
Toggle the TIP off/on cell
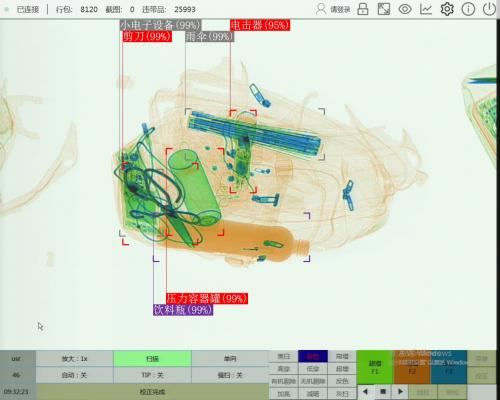[152, 375]
